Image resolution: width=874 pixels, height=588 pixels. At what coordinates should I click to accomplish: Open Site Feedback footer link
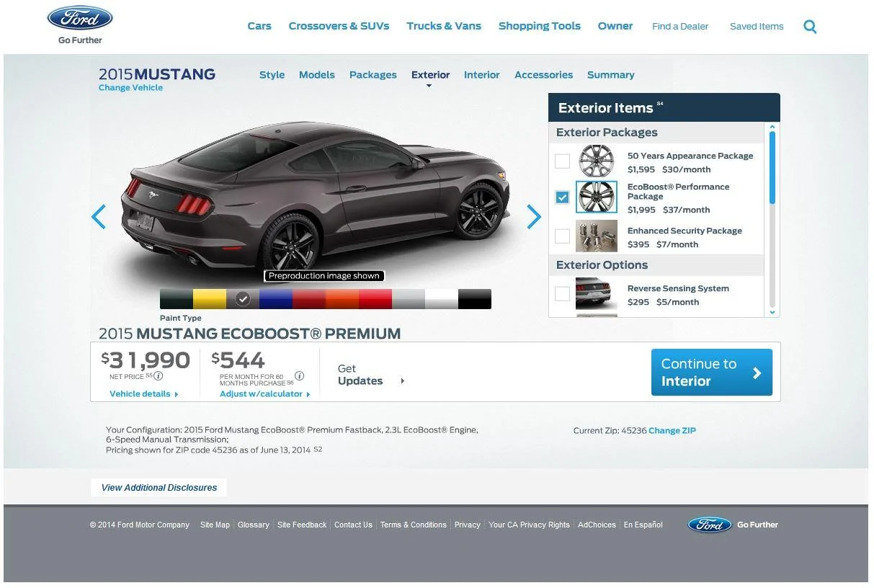tap(302, 525)
